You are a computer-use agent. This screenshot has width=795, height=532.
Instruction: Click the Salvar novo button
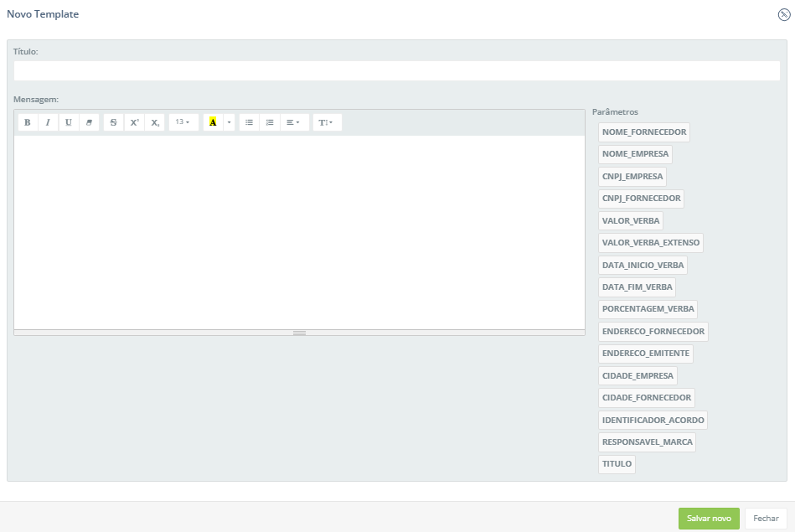pos(709,519)
